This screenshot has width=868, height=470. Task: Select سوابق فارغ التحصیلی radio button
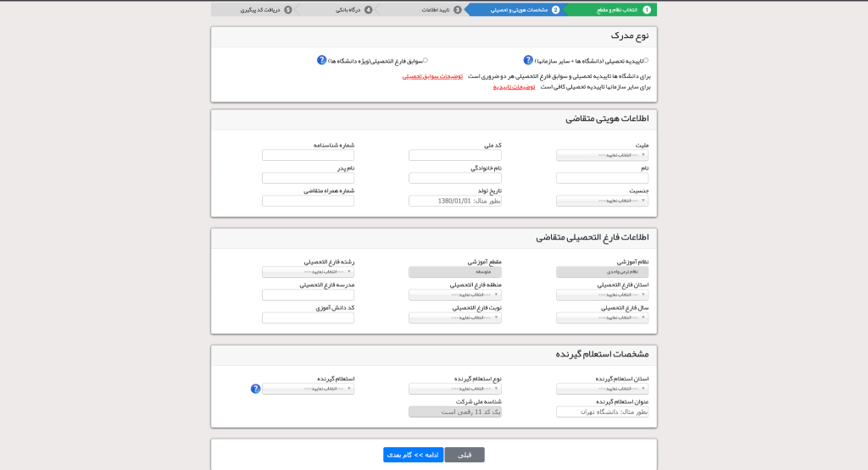[426, 61]
